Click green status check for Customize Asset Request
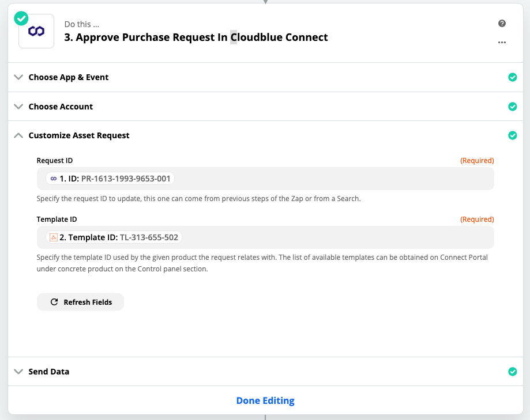 pyautogui.click(x=513, y=135)
